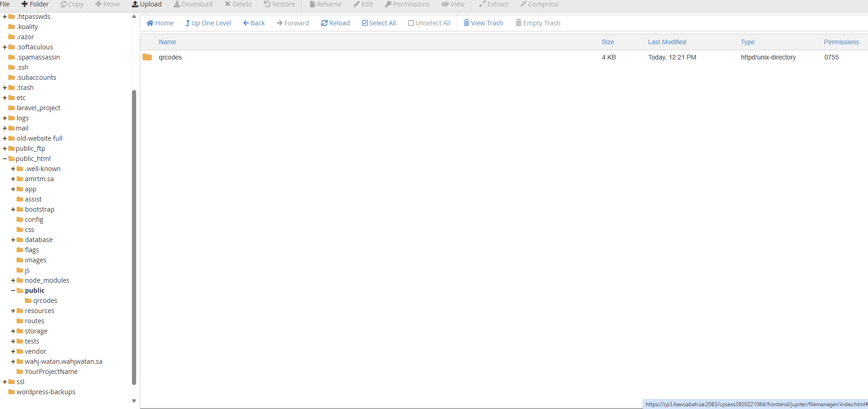Sort by the Permissions column header
Screen dimensions: 868x409
click(x=841, y=42)
